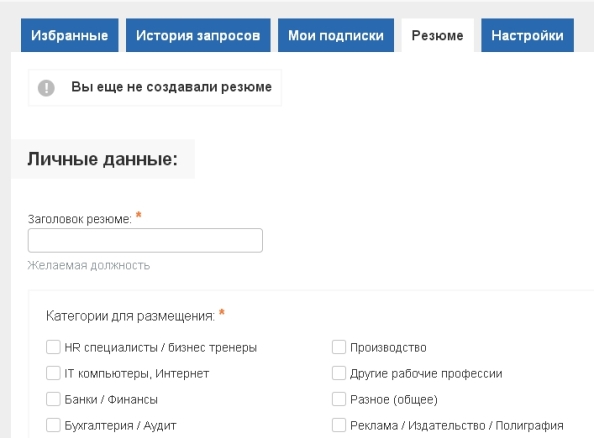
Task: Open the Мои подписки tab
Action: pos(336,35)
